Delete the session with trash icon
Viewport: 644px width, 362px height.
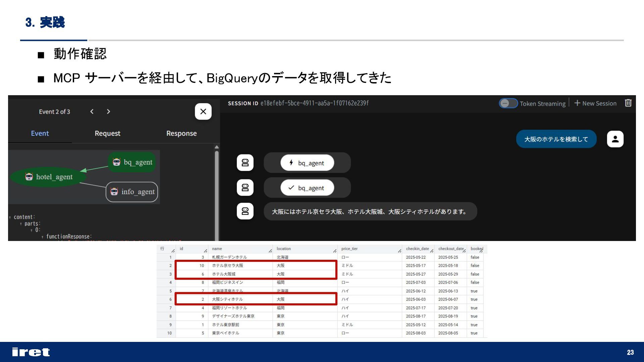click(628, 103)
